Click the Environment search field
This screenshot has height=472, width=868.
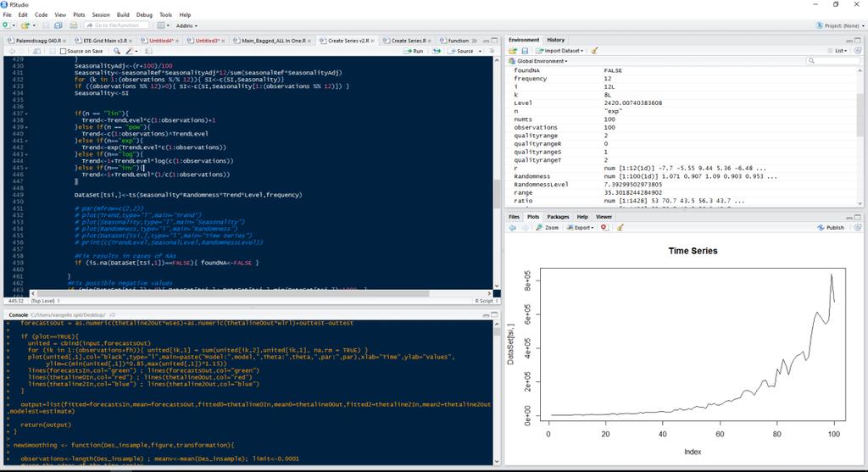pos(834,61)
